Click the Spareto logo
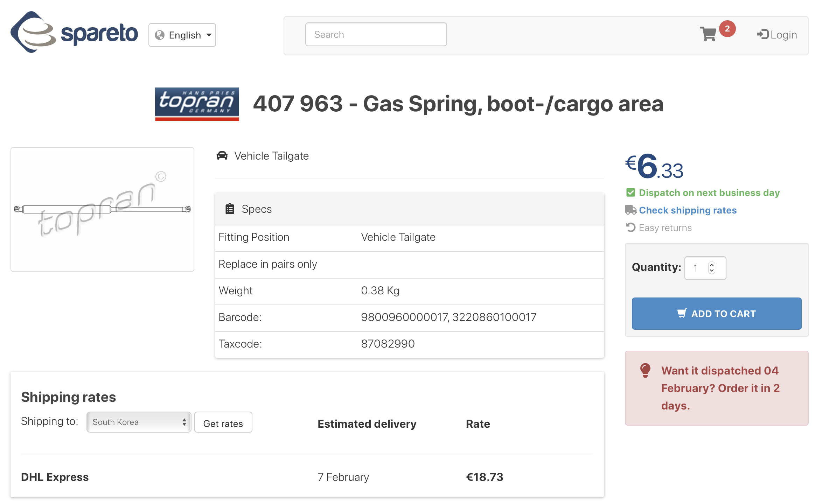Image resolution: width=815 pixels, height=504 pixels. pyautogui.click(x=74, y=33)
